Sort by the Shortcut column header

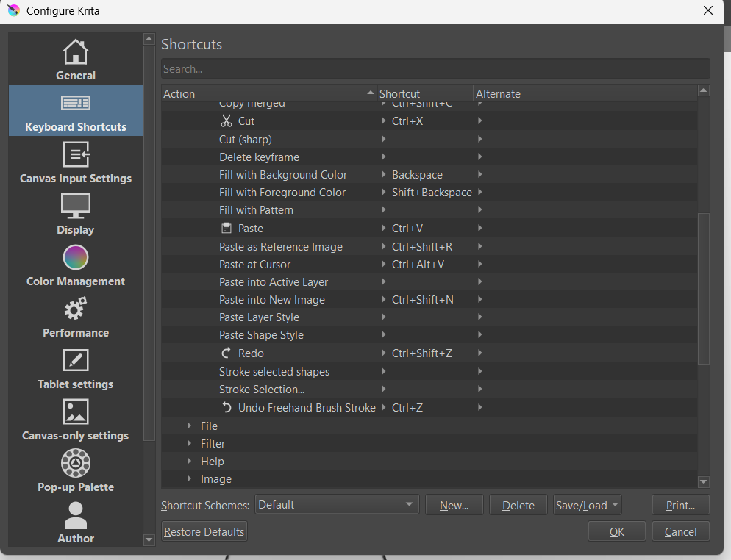tap(425, 93)
